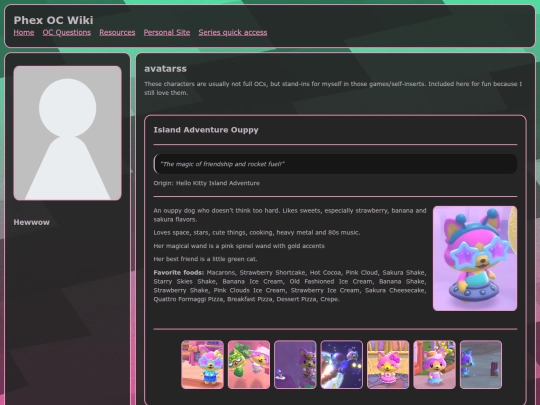Visit the Personal Site link
Screen dimensions: 540x405
(167, 32)
